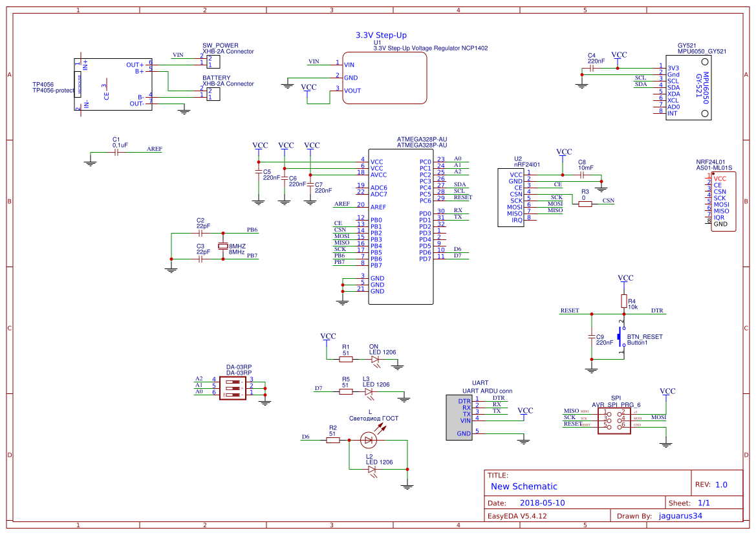Click the jaguarus34 author name

point(679,516)
